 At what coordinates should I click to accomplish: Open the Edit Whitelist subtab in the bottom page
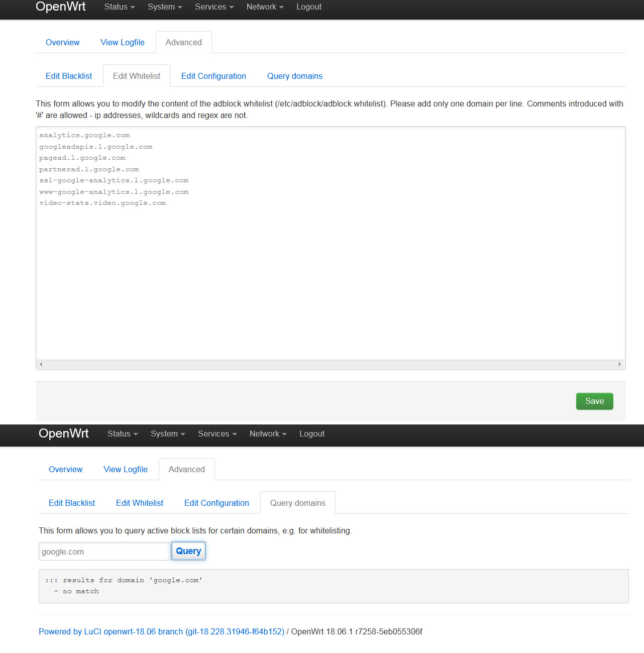(140, 503)
